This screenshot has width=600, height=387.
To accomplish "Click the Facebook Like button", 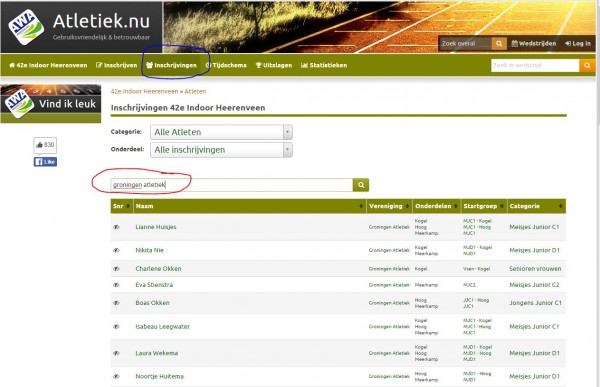I will (45, 162).
